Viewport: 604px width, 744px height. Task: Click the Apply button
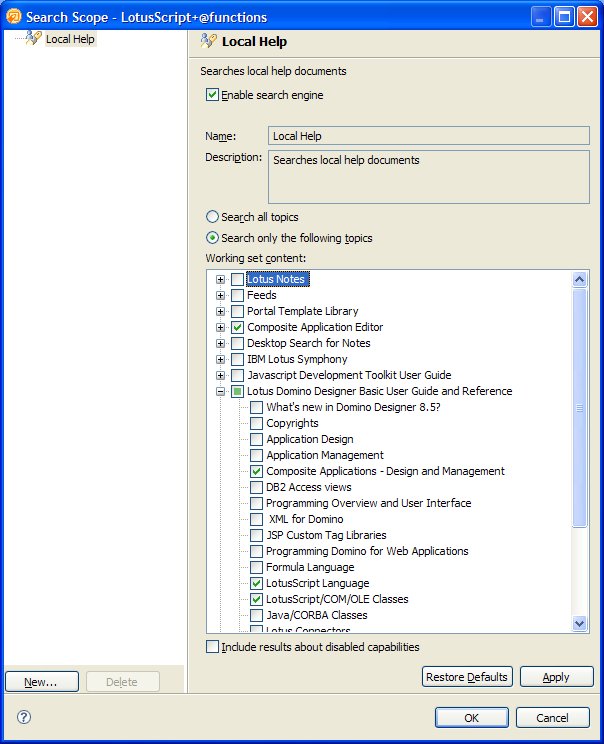(x=557, y=677)
